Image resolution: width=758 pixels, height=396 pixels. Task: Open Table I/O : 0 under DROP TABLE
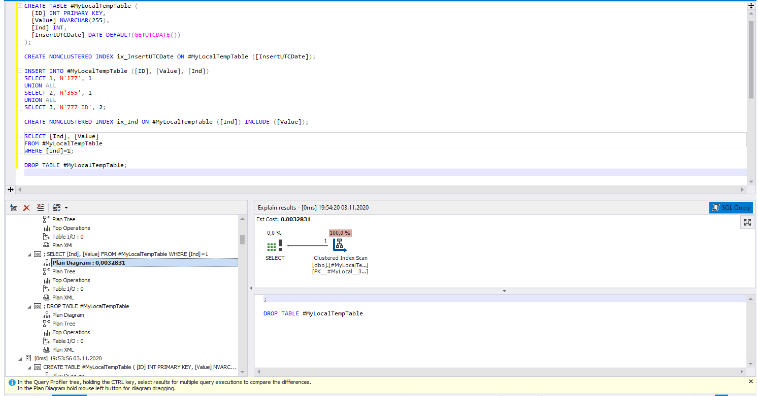coord(68,341)
